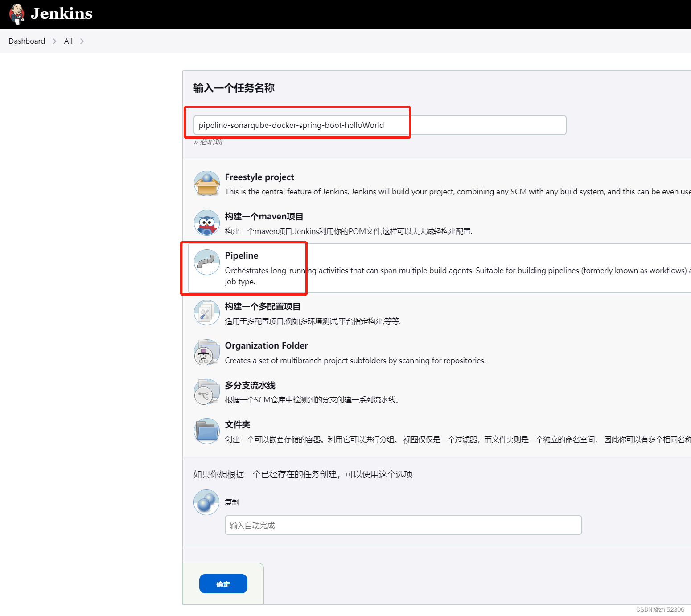Click the 文件夹 description text
Viewport: 691px width, 616px height.
tap(458, 439)
